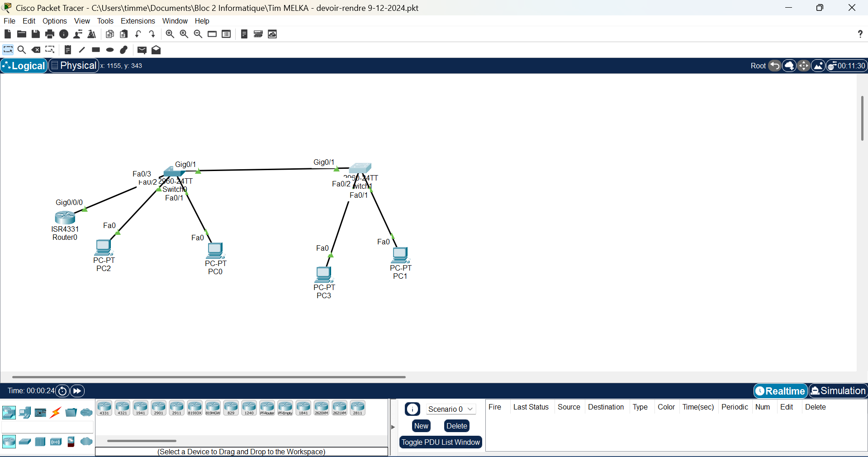Select the Connections lightning bolt category

tap(56, 412)
